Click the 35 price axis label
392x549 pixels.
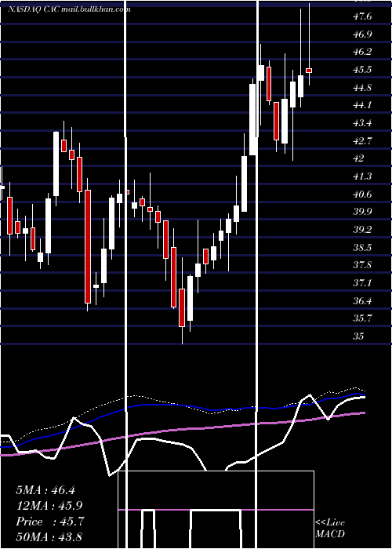(359, 336)
